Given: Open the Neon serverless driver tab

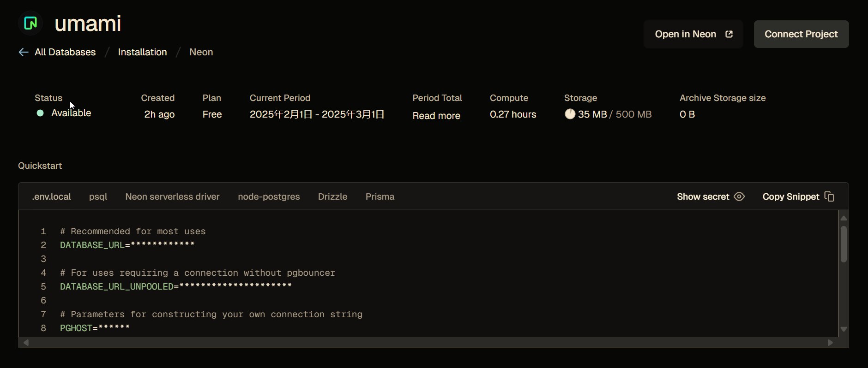Looking at the screenshot, I should click(x=172, y=196).
